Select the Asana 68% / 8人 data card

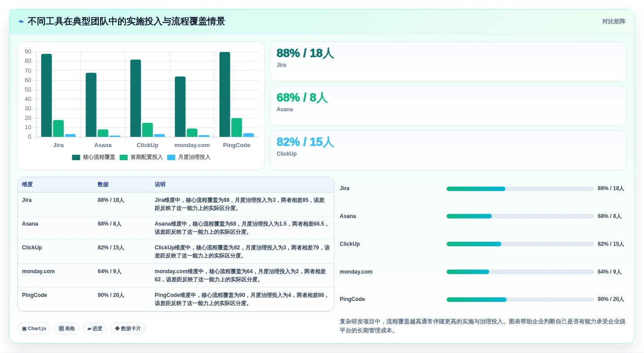click(448, 106)
